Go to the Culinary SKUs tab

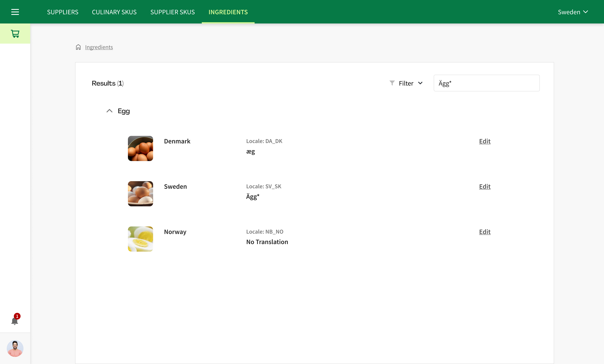(x=114, y=12)
